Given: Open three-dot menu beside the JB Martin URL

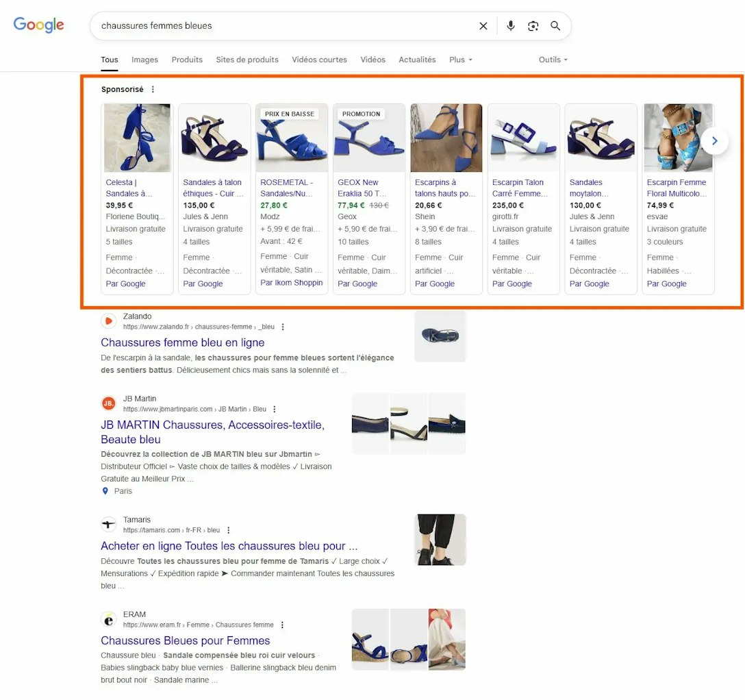Looking at the screenshot, I should pos(274,409).
